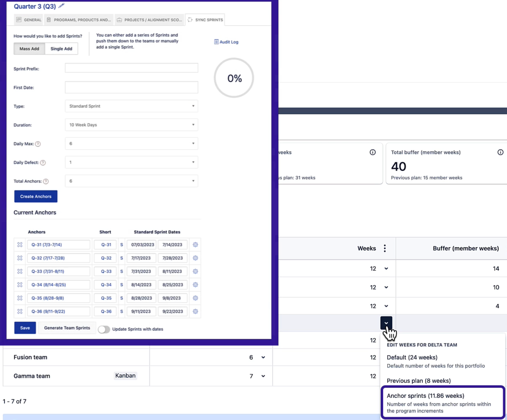Click the pencil edit icon beside Quarter 3
507x420 pixels.
click(x=61, y=6)
